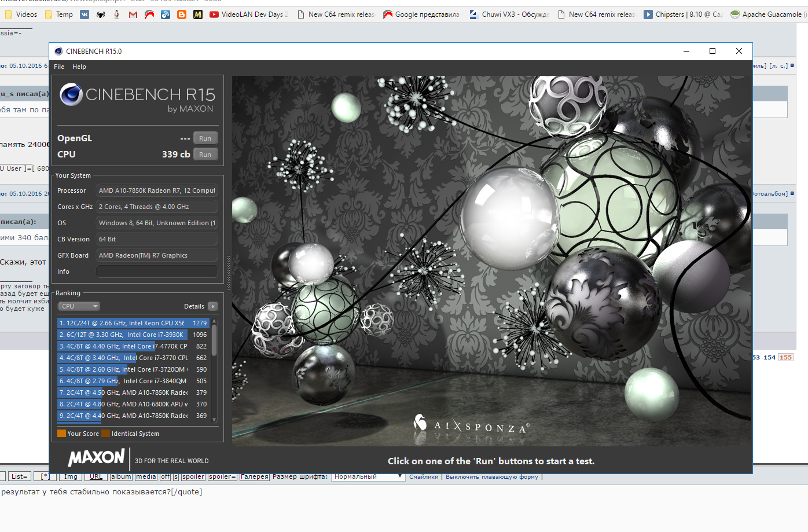Go to forum page 154
808x532 pixels.
coord(769,357)
